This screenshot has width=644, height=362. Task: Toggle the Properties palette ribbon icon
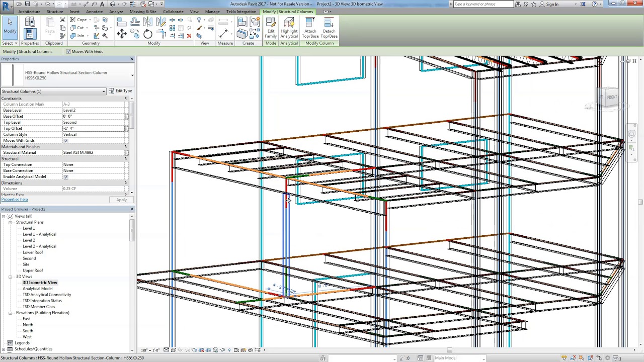29,34
